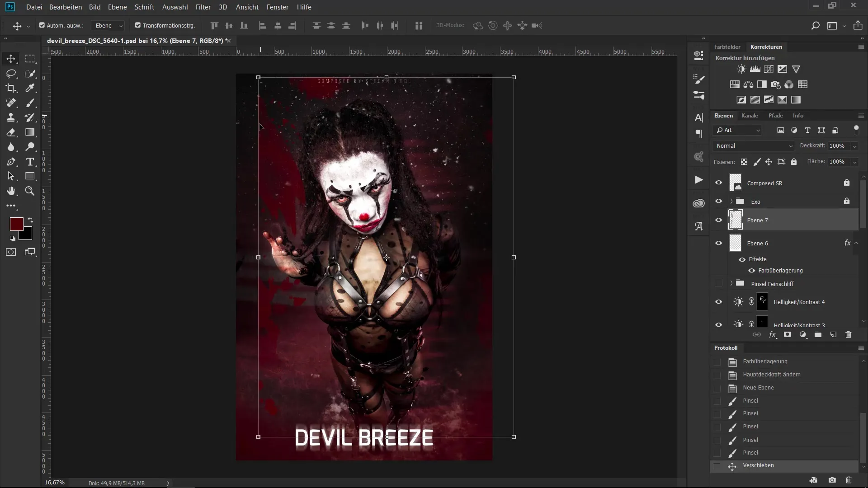This screenshot has width=868, height=488.
Task: Create new snapshot in Protokoll panel
Action: (832, 480)
